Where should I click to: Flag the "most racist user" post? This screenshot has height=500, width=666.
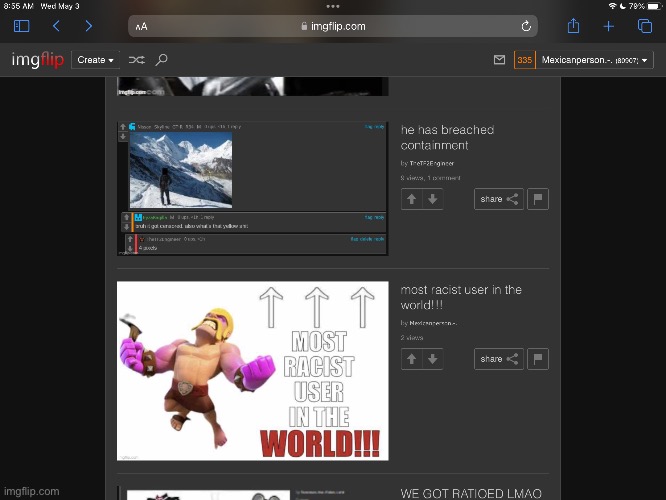click(538, 359)
